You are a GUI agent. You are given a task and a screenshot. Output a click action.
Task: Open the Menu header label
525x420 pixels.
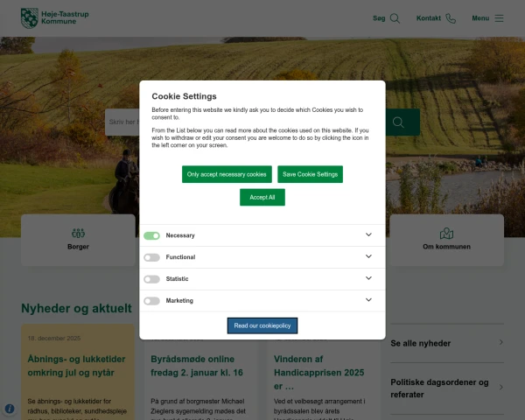click(480, 18)
